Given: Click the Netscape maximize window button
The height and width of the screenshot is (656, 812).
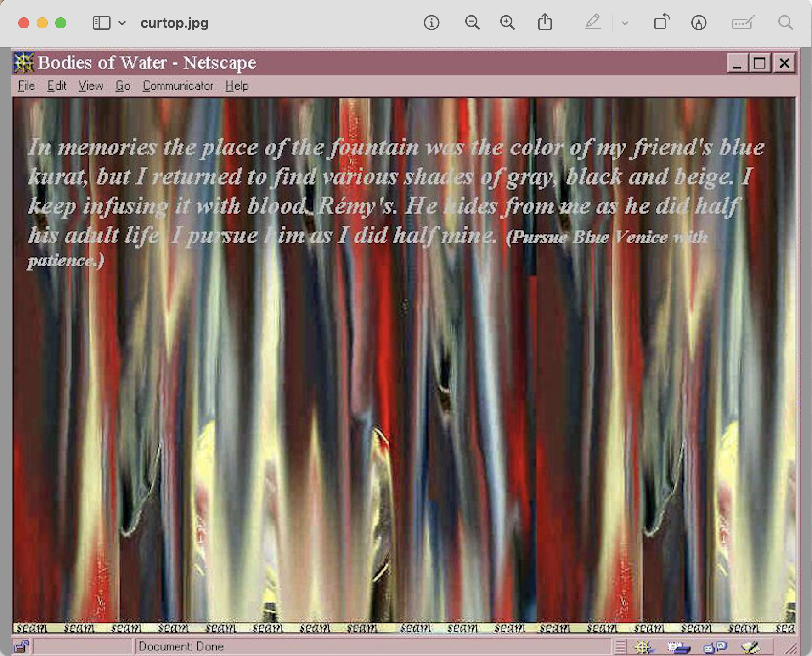Looking at the screenshot, I should click(x=760, y=63).
